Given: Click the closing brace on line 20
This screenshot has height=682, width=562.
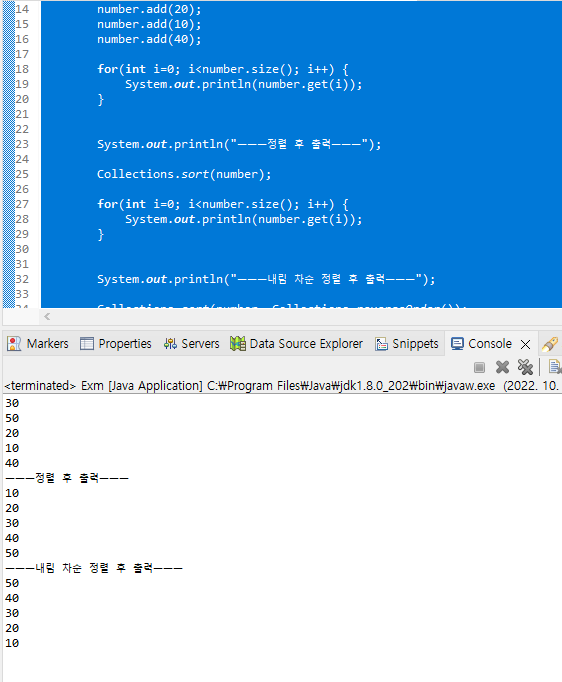Looking at the screenshot, I should tap(100, 100).
